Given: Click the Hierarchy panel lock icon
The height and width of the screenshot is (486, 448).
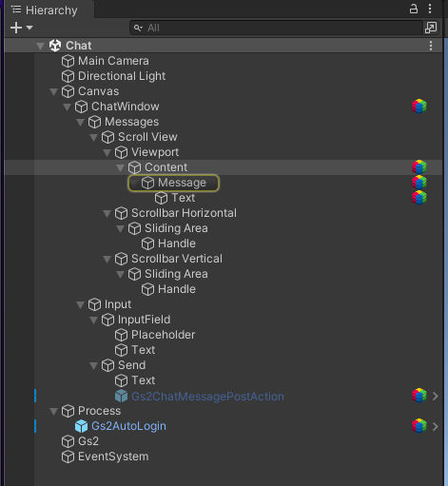Looking at the screenshot, I should pos(414,9).
